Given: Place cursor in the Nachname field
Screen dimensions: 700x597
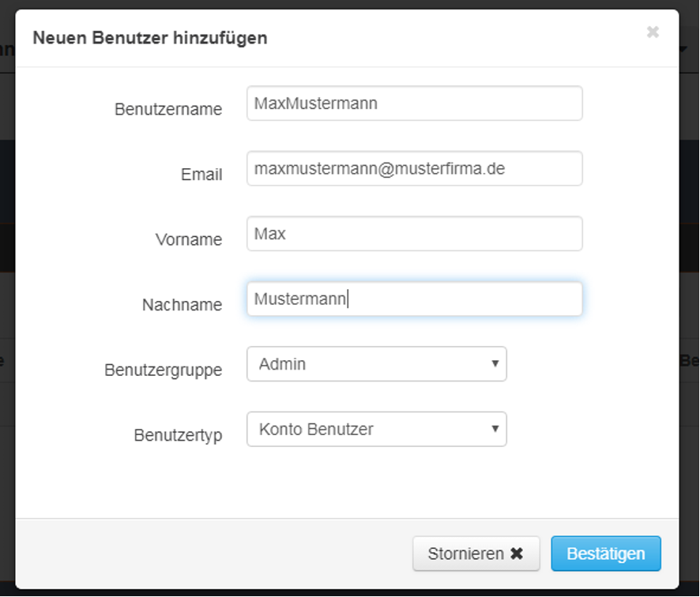Looking at the screenshot, I should pos(414,299).
